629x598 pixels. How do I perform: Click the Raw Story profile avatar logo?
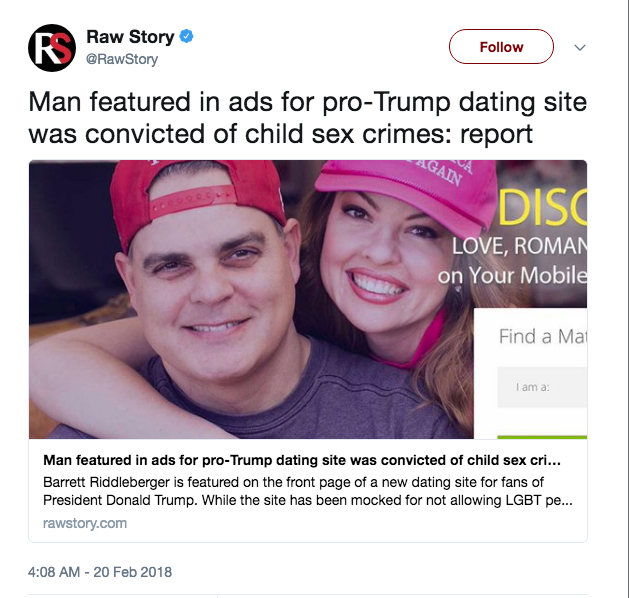tap(51, 48)
